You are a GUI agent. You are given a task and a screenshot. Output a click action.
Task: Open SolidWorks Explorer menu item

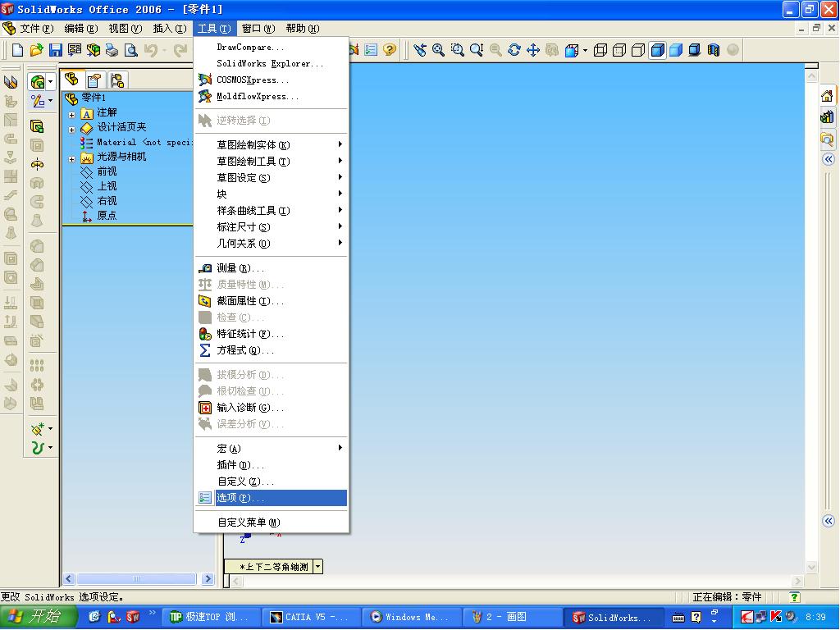click(272, 63)
